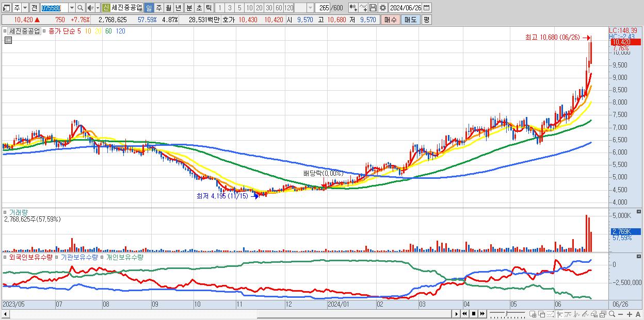Click the 3D volume bars icon
Screen dimensions: 644x320
pyautogui.click(x=594, y=314)
